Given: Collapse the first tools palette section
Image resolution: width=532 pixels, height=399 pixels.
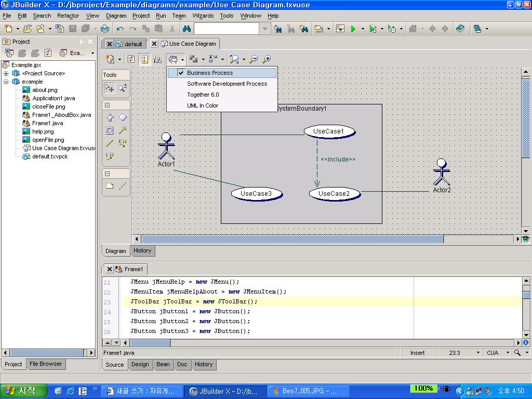Looking at the screenshot, I should (x=108, y=105).
